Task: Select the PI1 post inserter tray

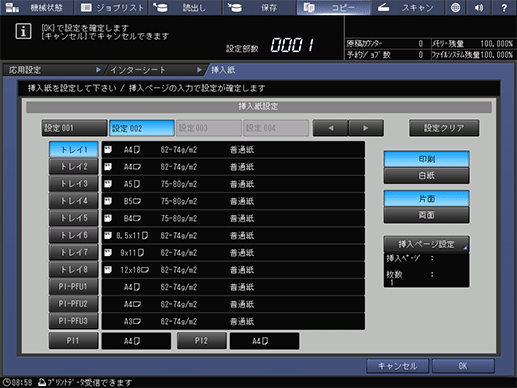Action: coord(74,341)
